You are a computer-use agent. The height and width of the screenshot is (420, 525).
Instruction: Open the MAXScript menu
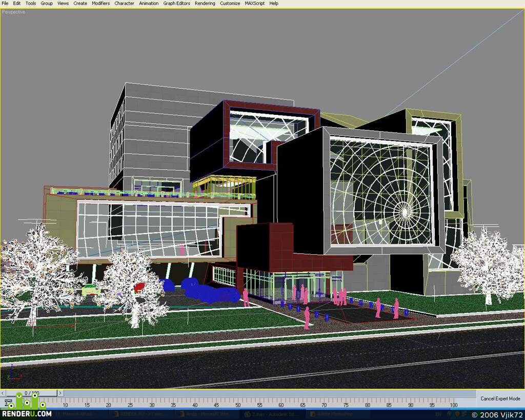pos(254,4)
